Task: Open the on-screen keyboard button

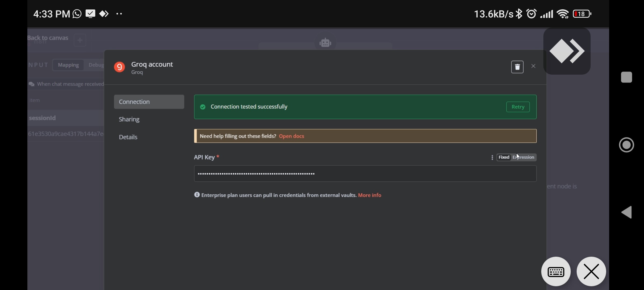Action: pos(556,272)
